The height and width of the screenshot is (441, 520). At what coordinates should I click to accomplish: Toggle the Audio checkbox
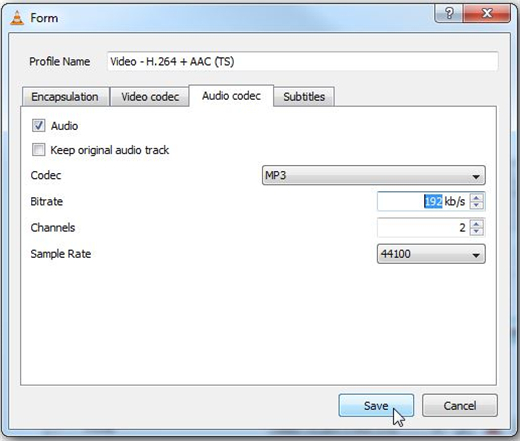coord(38,126)
